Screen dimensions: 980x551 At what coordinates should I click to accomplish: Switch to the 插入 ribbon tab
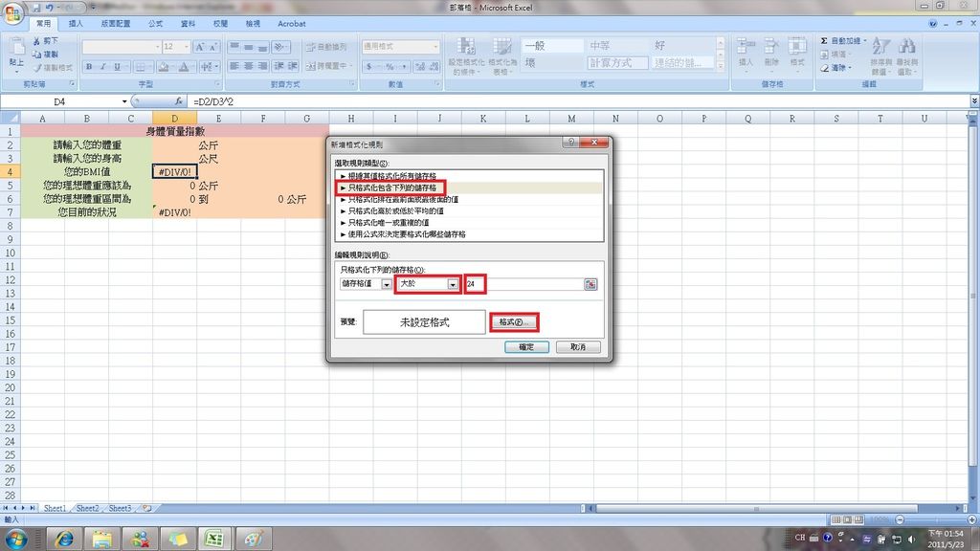[76, 24]
